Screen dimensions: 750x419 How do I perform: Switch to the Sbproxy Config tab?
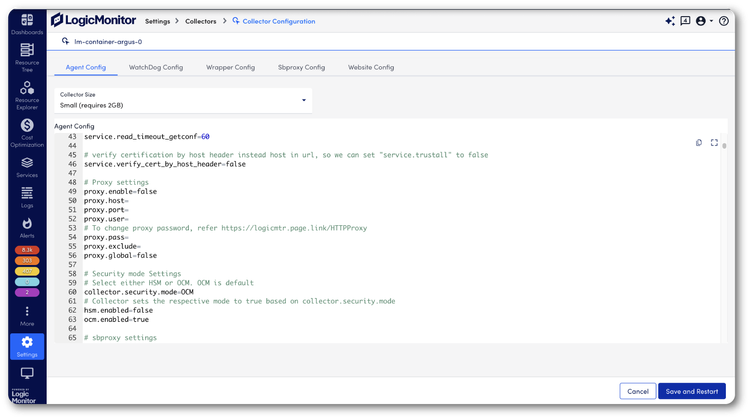(x=301, y=67)
